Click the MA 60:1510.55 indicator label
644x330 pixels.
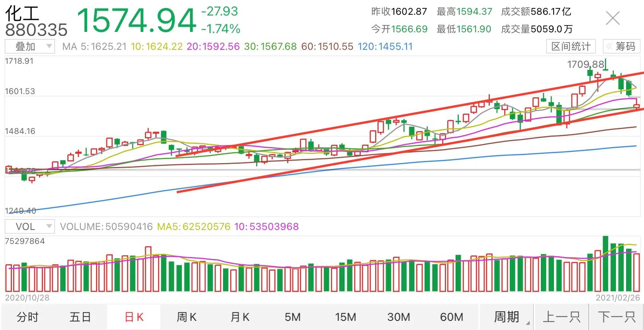click(x=327, y=47)
